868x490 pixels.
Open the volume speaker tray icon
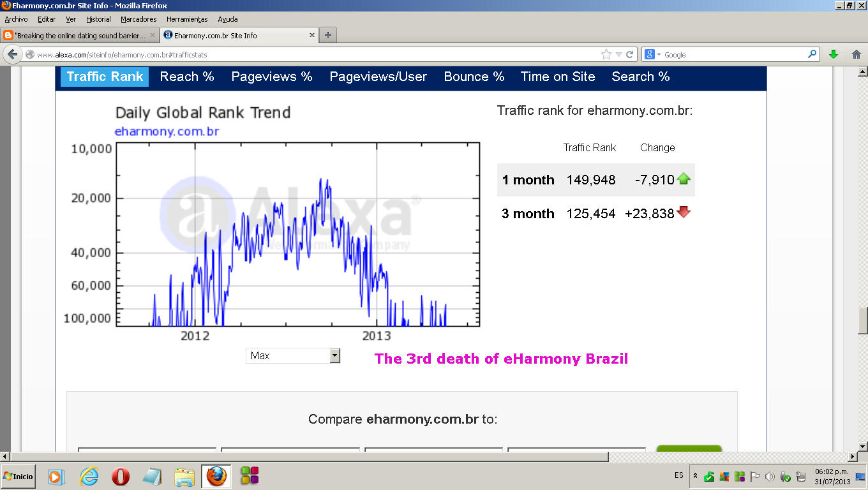[770, 477]
